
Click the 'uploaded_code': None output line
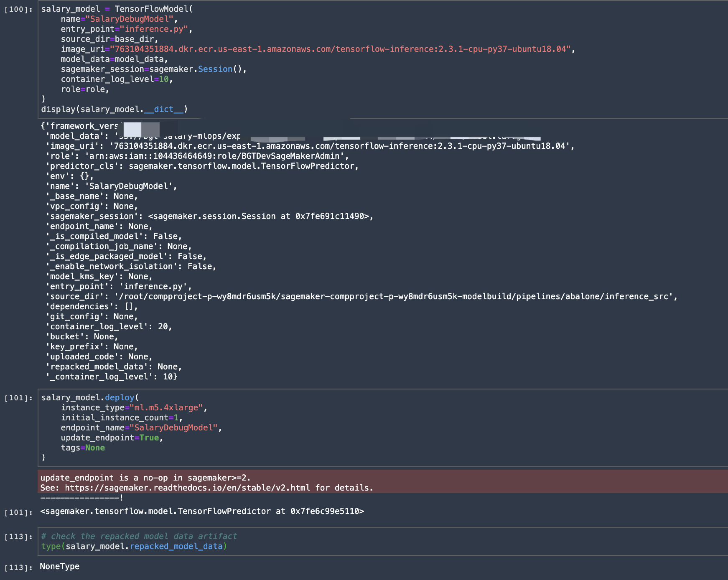pos(99,356)
